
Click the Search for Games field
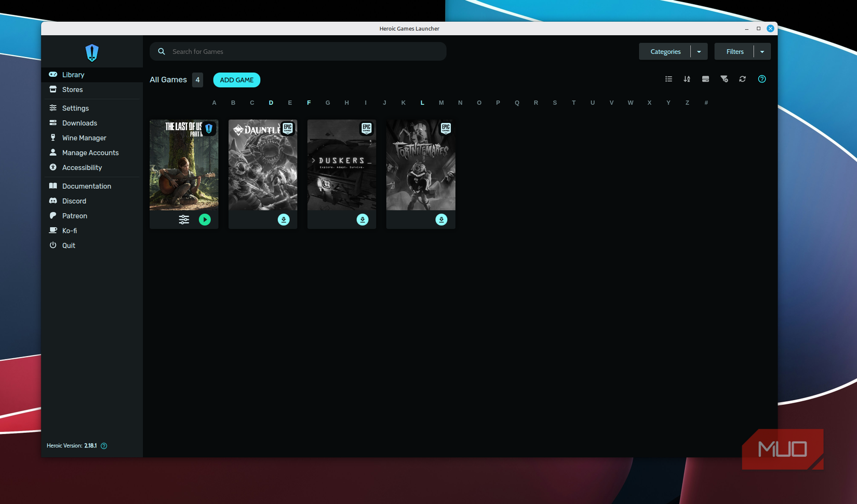[298, 51]
